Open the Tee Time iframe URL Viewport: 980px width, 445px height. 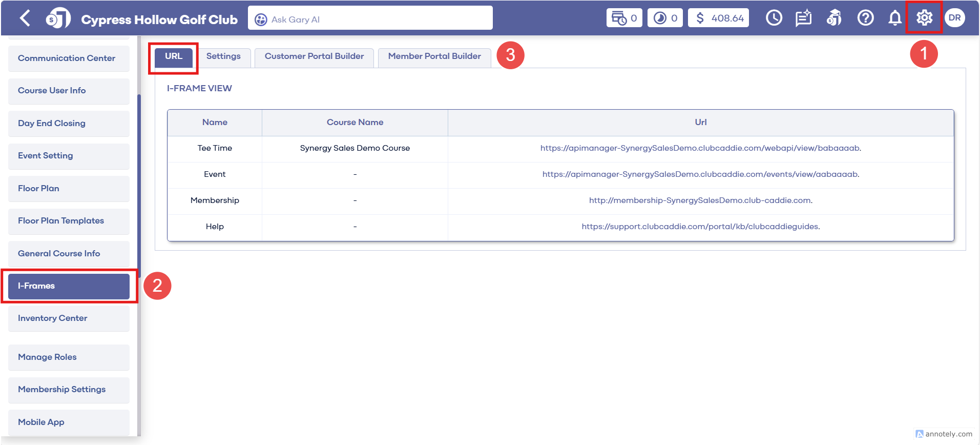[700, 148]
